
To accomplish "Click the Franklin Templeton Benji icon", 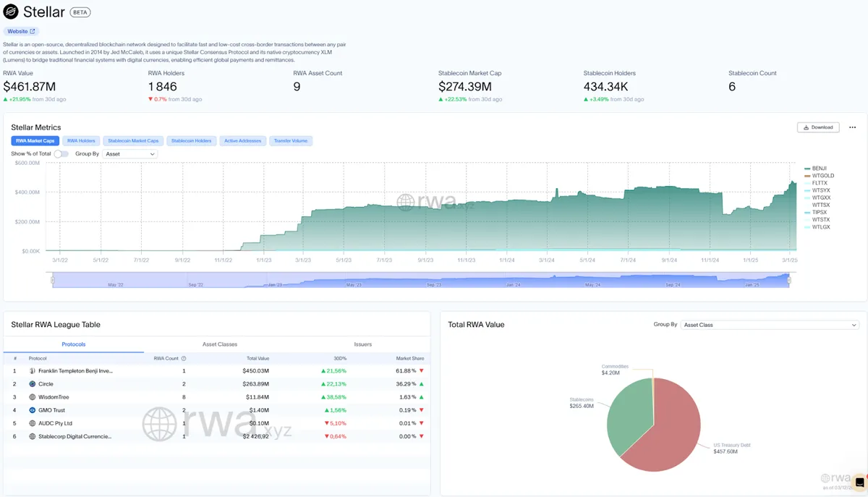I will point(33,371).
